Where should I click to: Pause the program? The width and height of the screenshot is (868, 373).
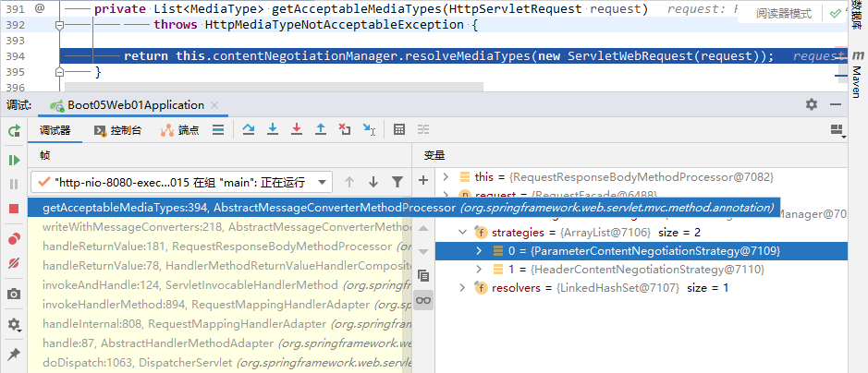(14, 184)
